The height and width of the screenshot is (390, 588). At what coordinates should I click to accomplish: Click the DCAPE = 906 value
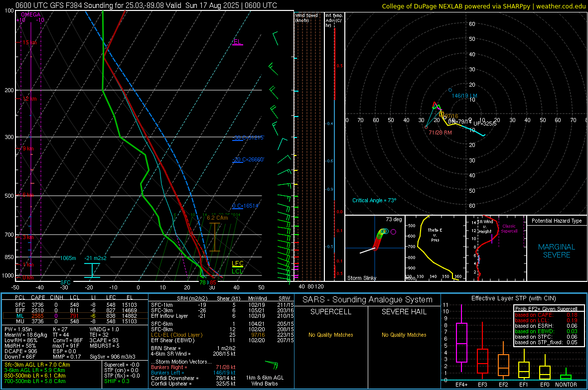tap(20, 351)
